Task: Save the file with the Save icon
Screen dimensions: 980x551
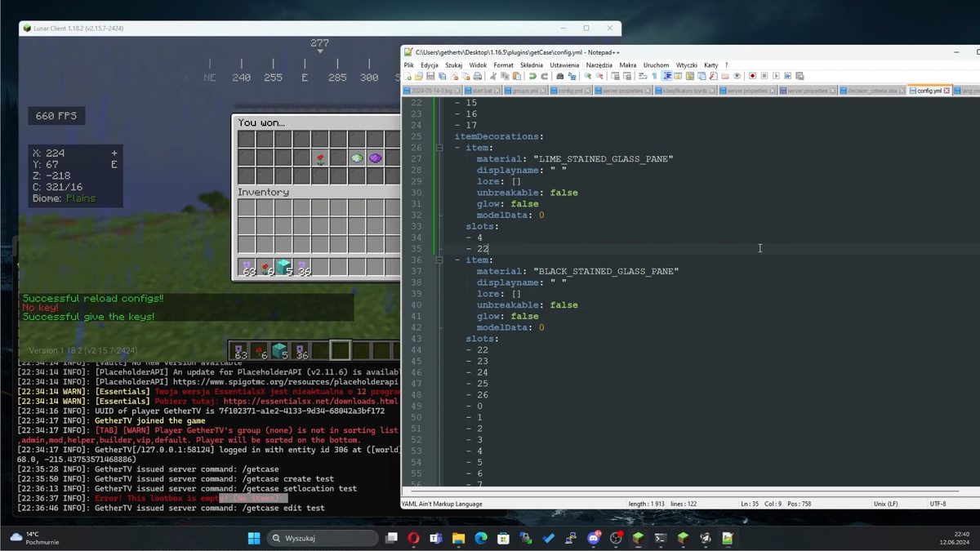Action: coord(430,76)
